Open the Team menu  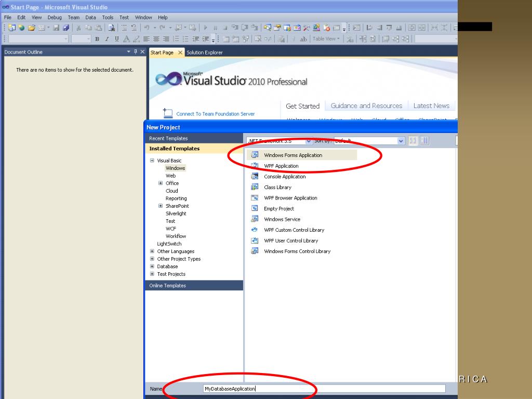[73, 17]
